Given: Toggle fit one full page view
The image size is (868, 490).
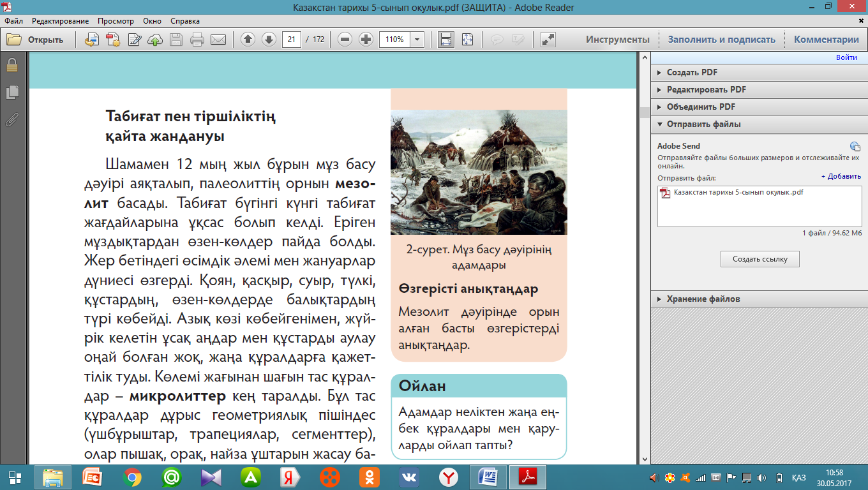Looking at the screenshot, I should 468,40.
